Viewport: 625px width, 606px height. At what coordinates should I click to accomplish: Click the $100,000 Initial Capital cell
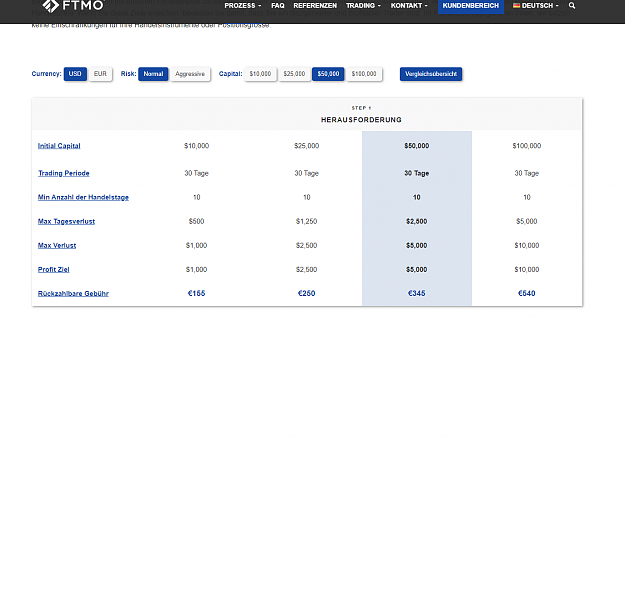coord(527,146)
